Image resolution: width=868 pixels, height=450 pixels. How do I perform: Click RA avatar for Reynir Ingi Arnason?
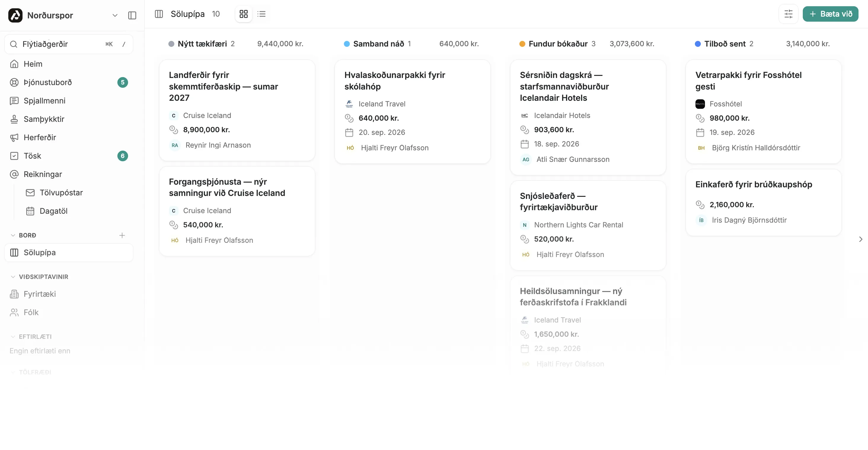(x=175, y=145)
